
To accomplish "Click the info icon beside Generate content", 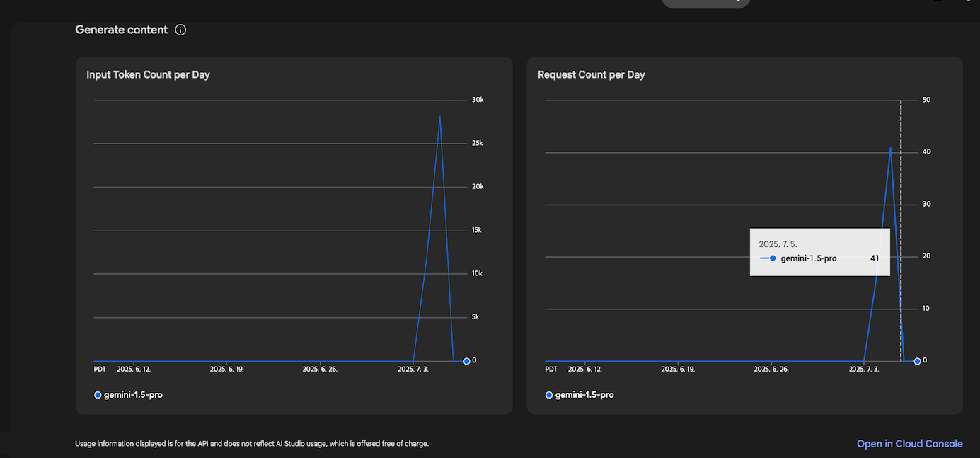I will click(x=180, y=30).
